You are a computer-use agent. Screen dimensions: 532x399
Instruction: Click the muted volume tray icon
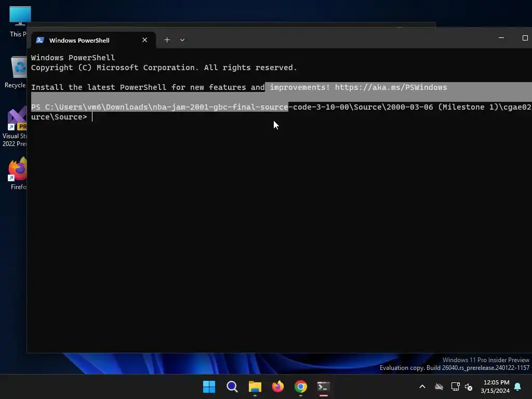[x=469, y=387]
